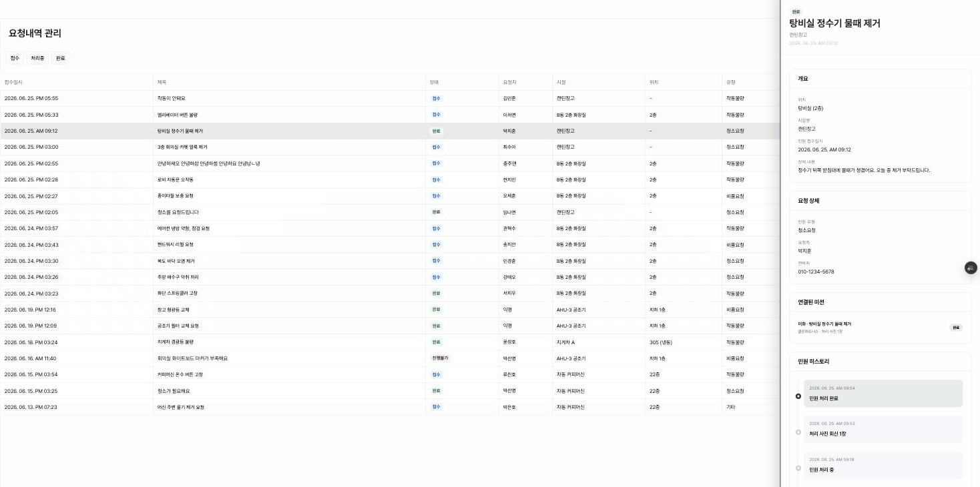Click the 진행불가 status badge in the table
The image size is (980, 487).
tap(441, 358)
